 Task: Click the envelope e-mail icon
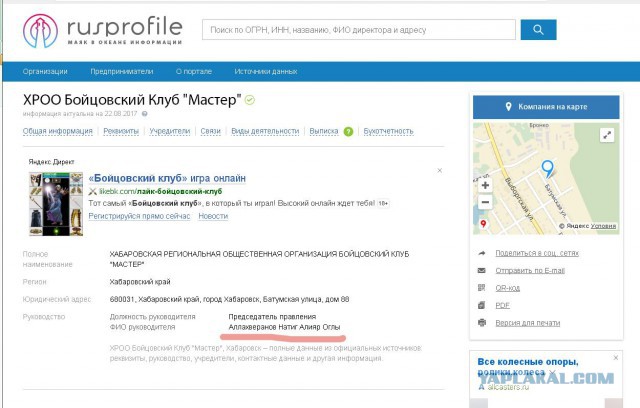click(482, 271)
